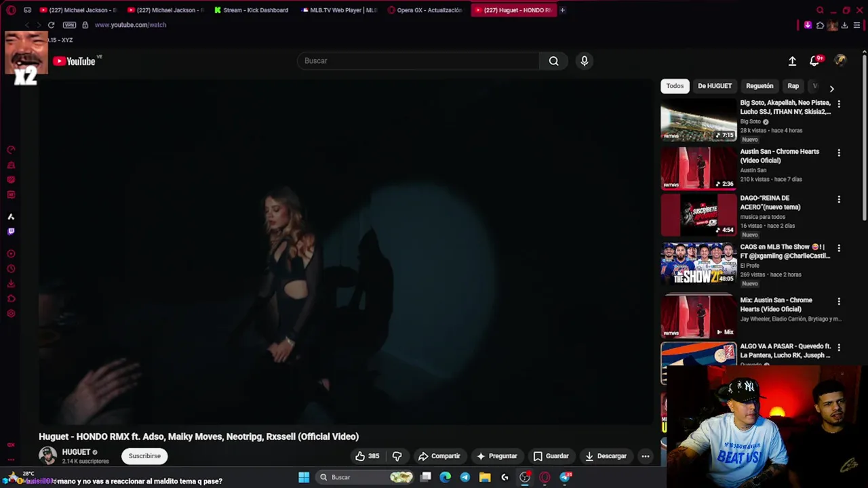
Task: Switch to Stream - Kick Dashboard tab
Action: tap(251, 10)
